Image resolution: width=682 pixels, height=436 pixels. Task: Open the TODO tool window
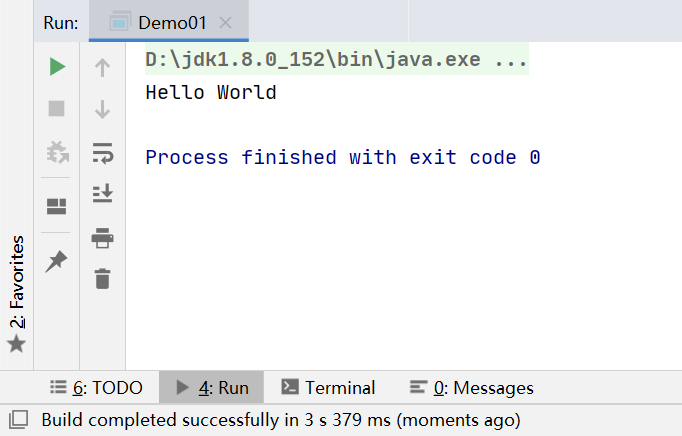pyautogui.click(x=95, y=388)
